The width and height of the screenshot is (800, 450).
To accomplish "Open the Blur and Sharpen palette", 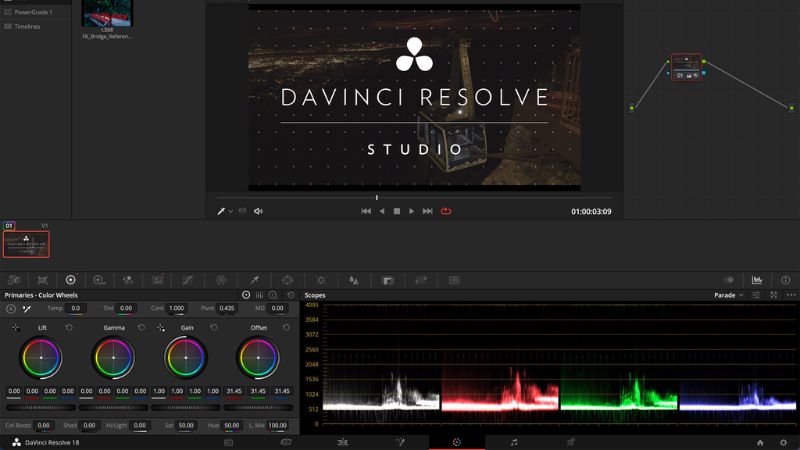I will [x=354, y=280].
